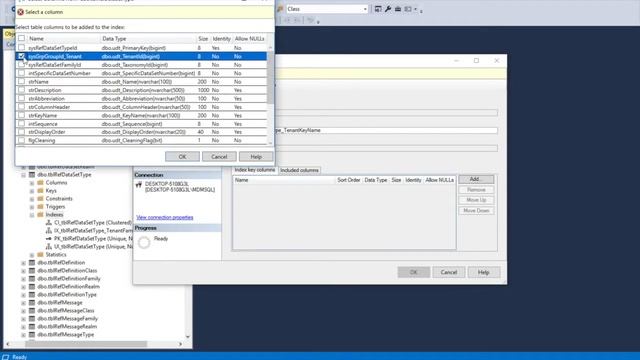Viewport: 640px width, 360px height.
Task: Sort by the Name column header in column list
Action: click(63, 38)
